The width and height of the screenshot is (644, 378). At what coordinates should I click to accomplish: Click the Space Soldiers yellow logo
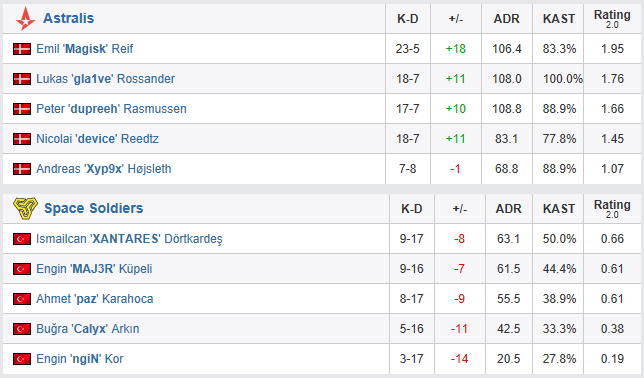tap(25, 208)
